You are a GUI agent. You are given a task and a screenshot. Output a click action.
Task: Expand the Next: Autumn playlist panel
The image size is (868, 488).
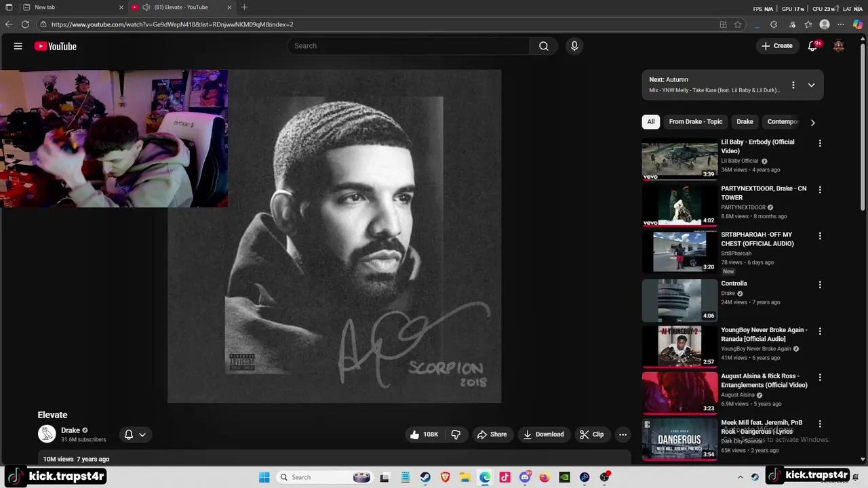811,85
